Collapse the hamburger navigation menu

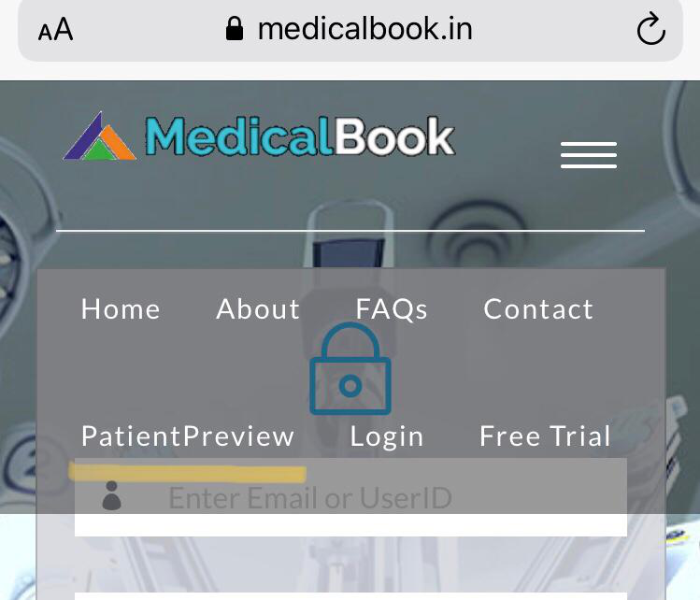point(589,155)
